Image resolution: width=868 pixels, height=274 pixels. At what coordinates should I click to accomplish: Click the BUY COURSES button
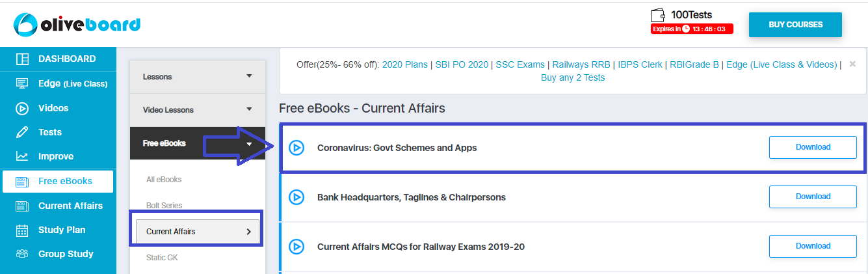[x=795, y=25]
